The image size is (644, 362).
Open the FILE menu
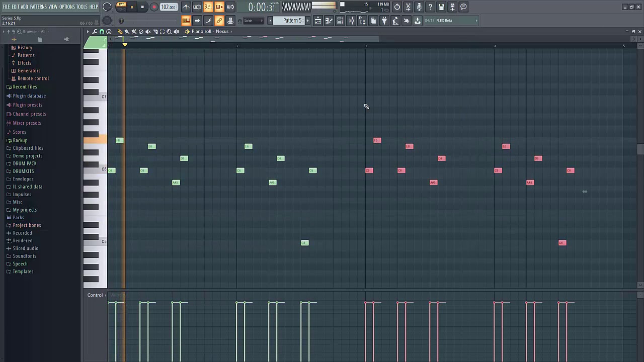click(x=7, y=7)
